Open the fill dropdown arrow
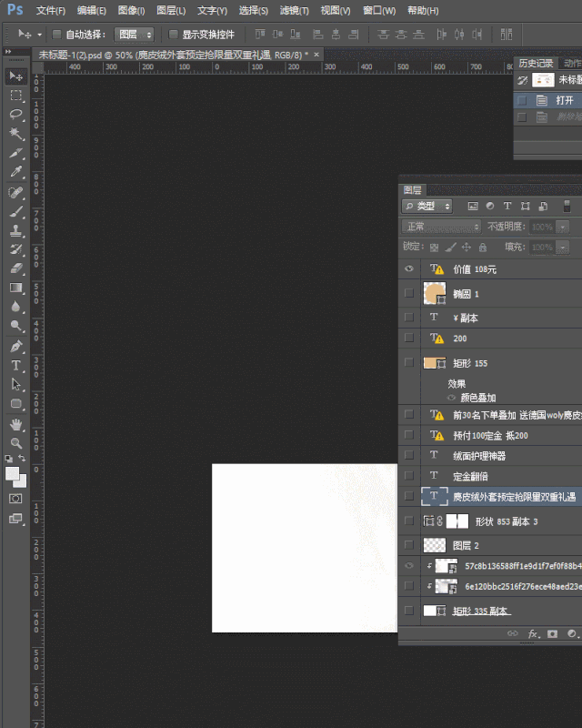 click(x=563, y=248)
